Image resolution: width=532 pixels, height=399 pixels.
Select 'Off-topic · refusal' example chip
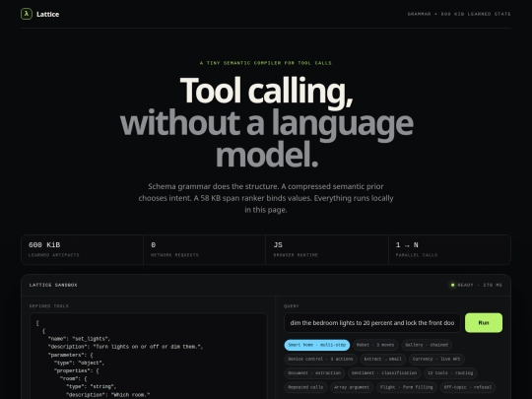tap(468, 387)
